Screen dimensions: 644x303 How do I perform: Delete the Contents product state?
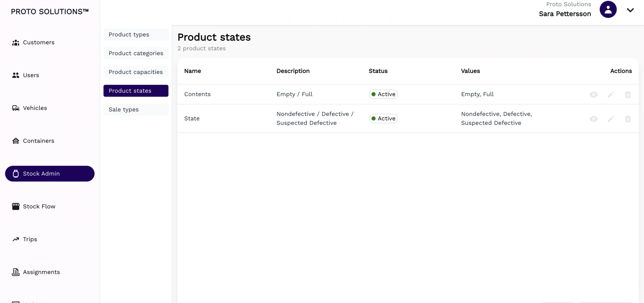point(628,94)
